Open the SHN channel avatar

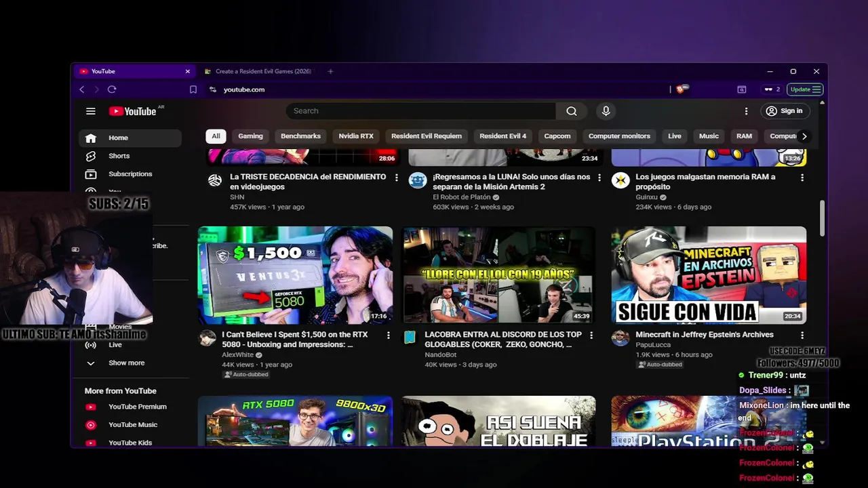click(x=215, y=180)
